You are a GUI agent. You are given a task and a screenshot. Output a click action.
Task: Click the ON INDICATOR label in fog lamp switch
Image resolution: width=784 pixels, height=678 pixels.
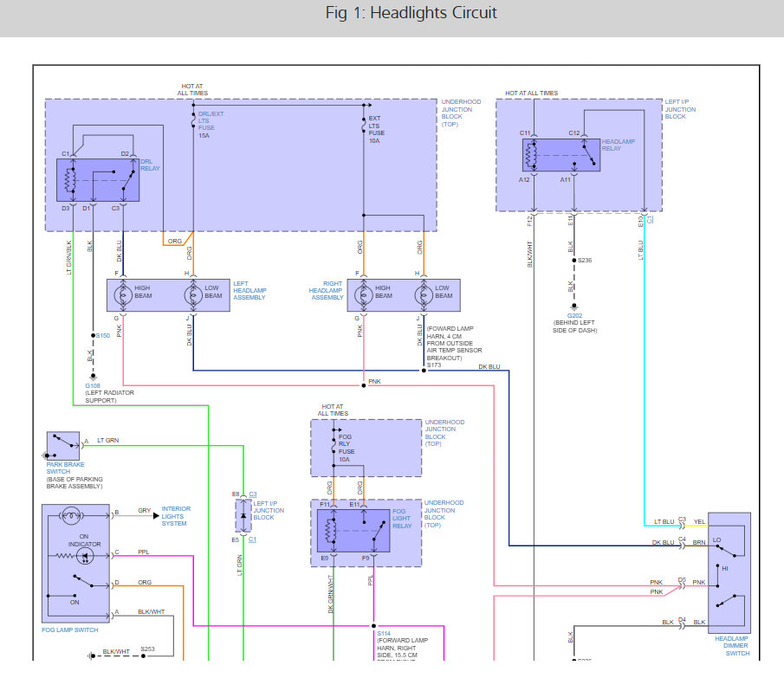coord(85,540)
